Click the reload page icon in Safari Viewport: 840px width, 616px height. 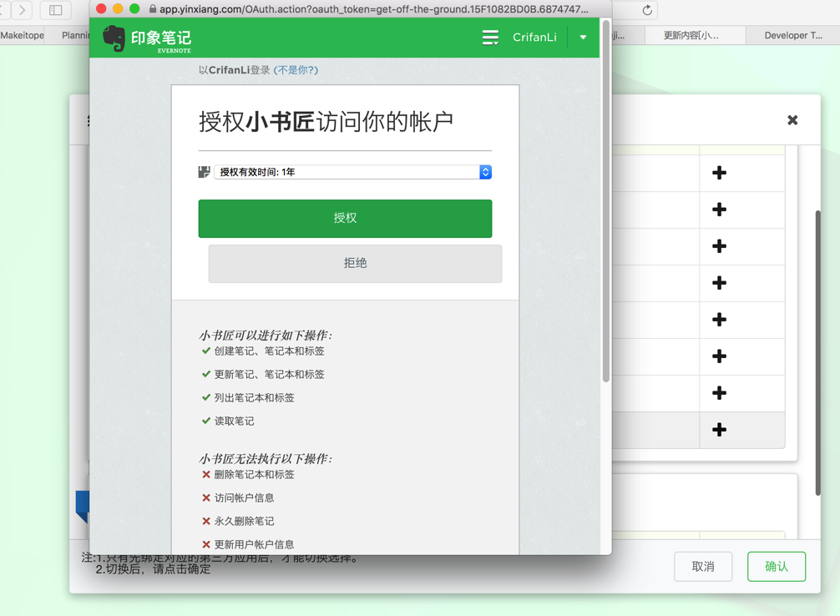[647, 10]
